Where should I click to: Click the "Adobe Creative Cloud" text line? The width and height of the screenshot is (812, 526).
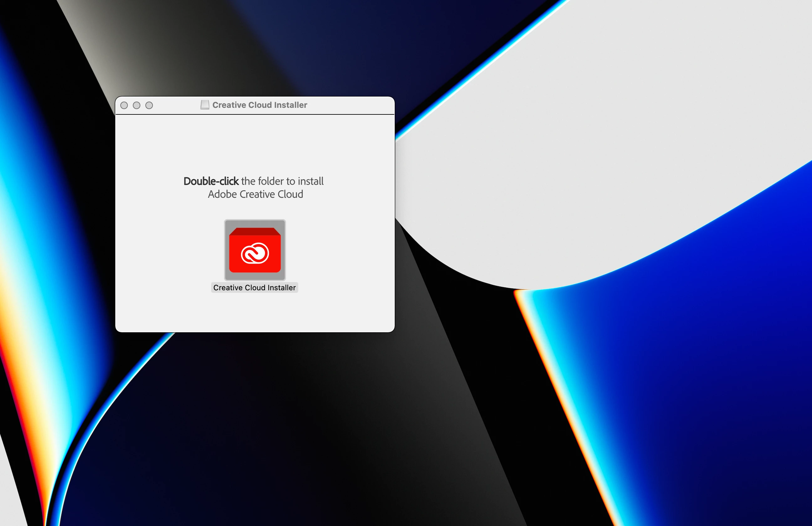(255, 194)
